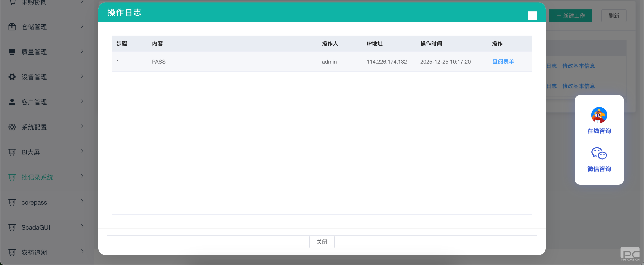Screen dimensions: 644x265
Task: Click the BI大屏 presentation board icon
Action: [x=12, y=152]
